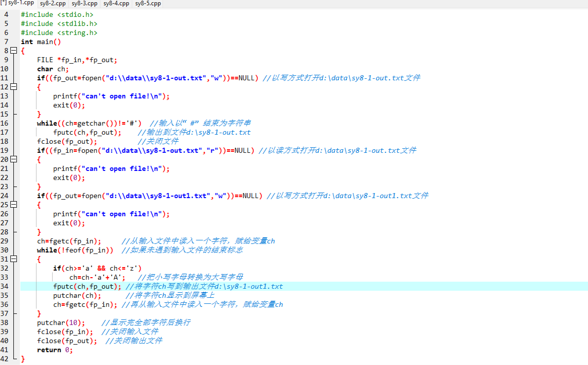
Task: Click "ch=ch-'a'+'A';" assignment
Action: point(97,277)
